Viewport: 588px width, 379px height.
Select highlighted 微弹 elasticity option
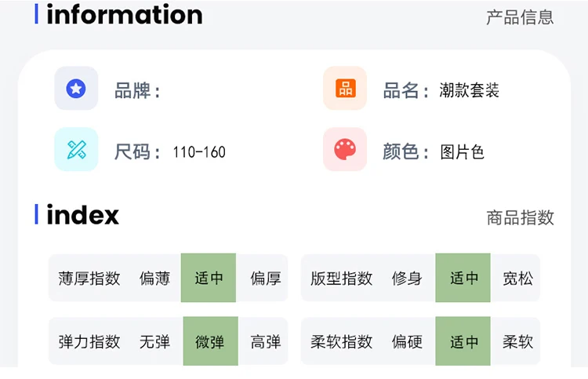coord(210,341)
